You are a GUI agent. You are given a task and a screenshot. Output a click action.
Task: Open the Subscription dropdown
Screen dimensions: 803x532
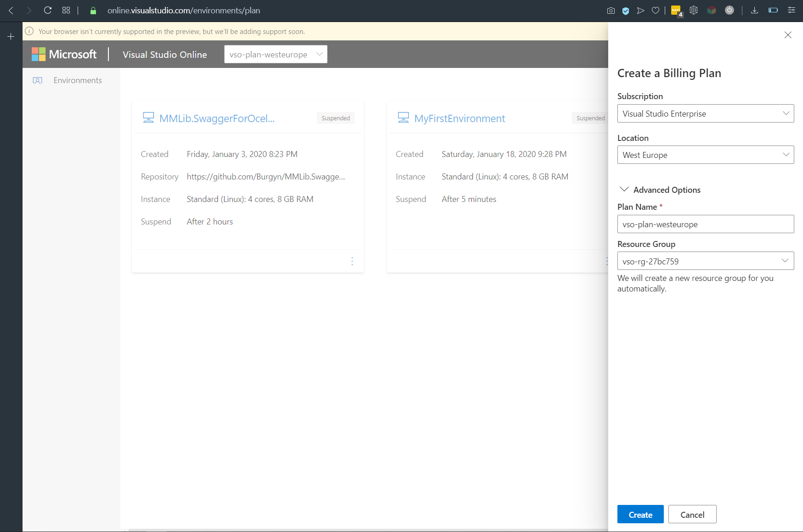pyautogui.click(x=706, y=113)
